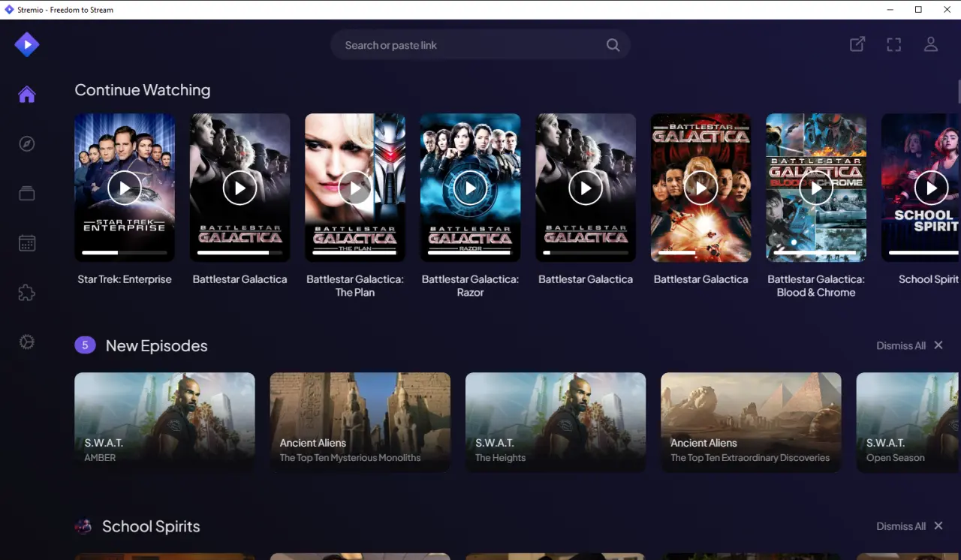Open the Discover compass icon

click(x=27, y=144)
